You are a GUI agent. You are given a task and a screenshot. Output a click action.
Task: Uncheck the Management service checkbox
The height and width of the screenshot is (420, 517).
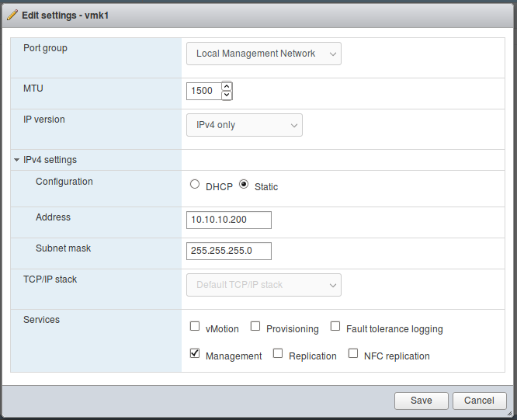tap(195, 353)
